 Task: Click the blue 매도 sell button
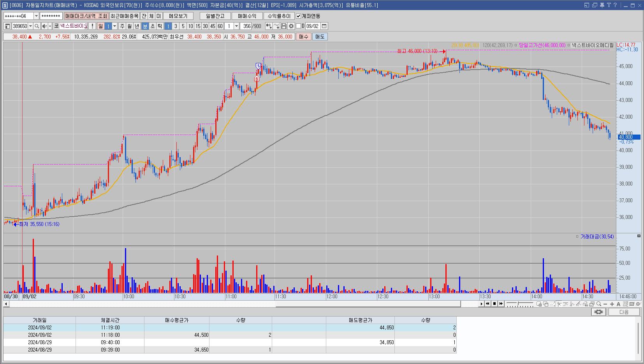point(320,37)
